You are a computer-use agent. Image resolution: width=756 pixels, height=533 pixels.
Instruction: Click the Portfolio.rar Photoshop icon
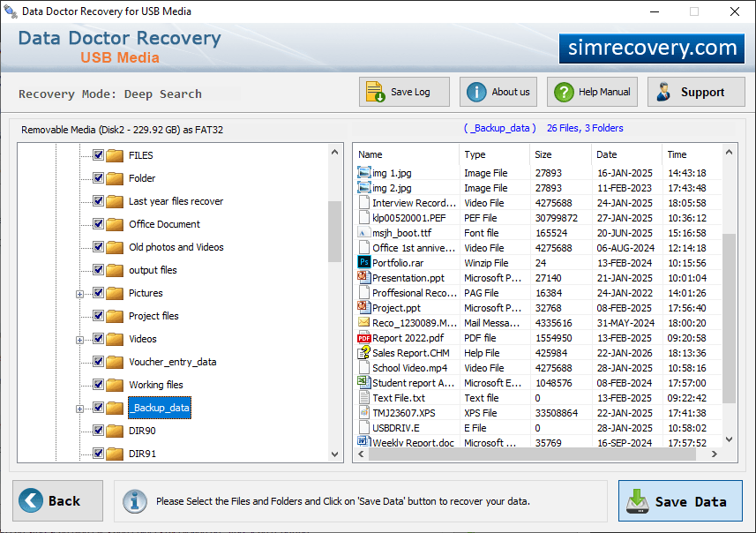pos(364,262)
